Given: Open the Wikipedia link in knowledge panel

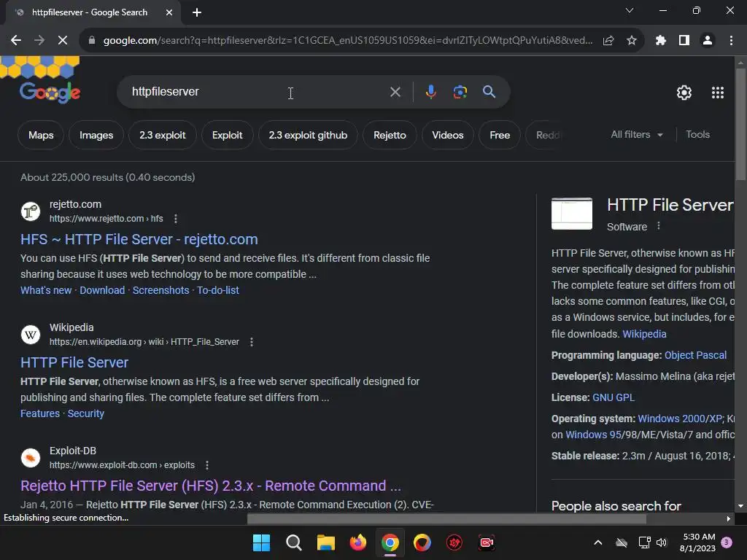Looking at the screenshot, I should pos(644,334).
